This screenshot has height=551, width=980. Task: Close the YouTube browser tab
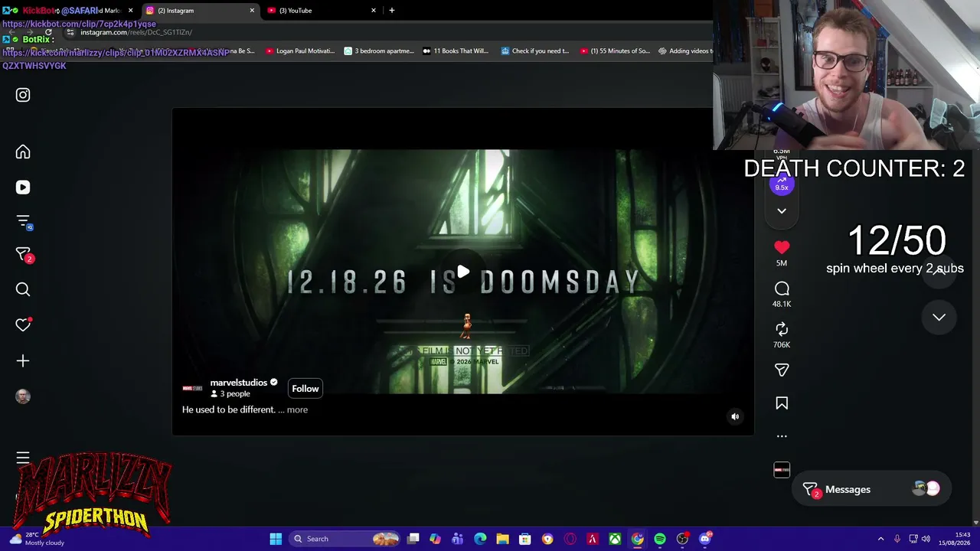(374, 11)
